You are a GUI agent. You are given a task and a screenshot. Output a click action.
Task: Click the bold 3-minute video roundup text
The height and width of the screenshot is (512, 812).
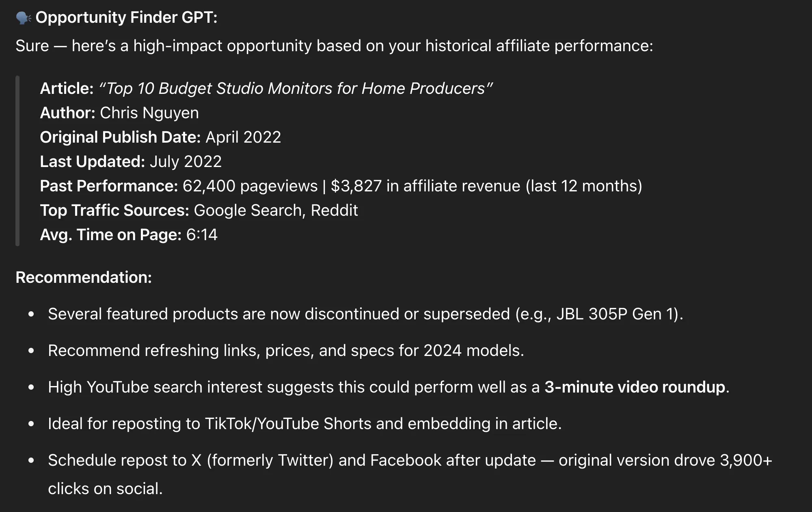tap(635, 387)
